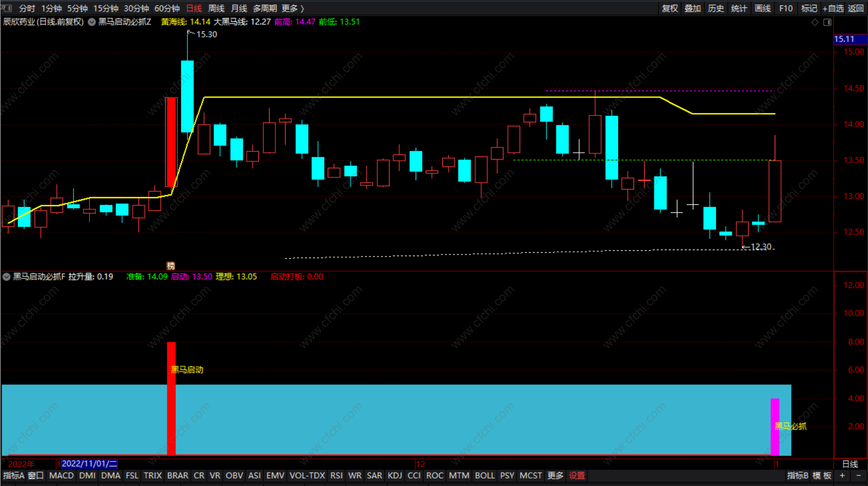Screen dimensions: 868x486
Task: Click the 叠加 overlay button
Action: tap(693, 9)
